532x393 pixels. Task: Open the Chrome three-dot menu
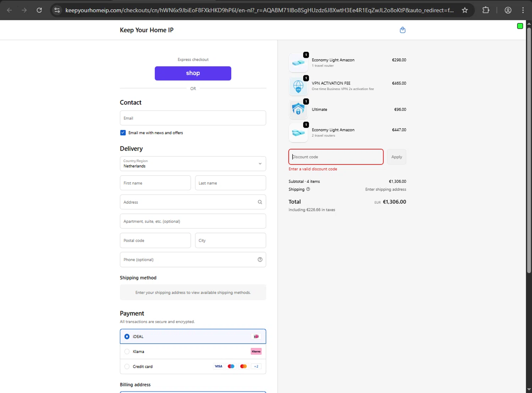(523, 10)
